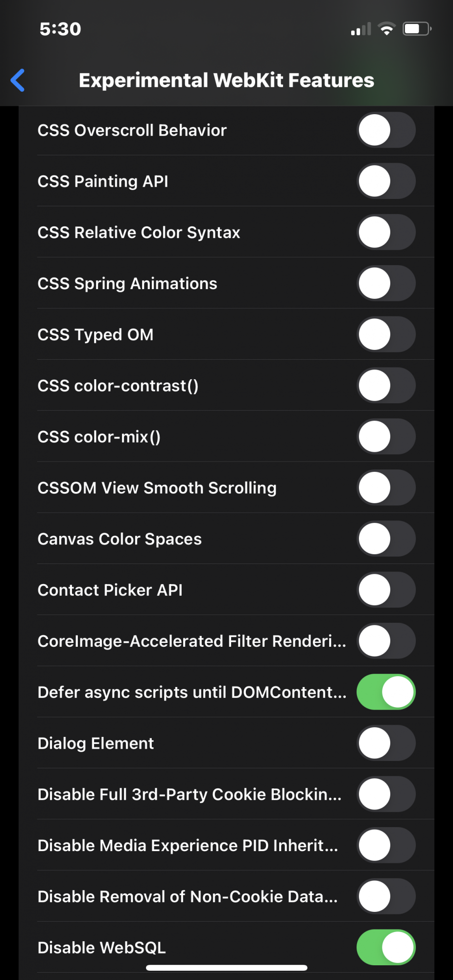The image size is (453, 980).
Task: Turn off the Disable WebSQL switch
Action: pyautogui.click(x=386, y=948)
